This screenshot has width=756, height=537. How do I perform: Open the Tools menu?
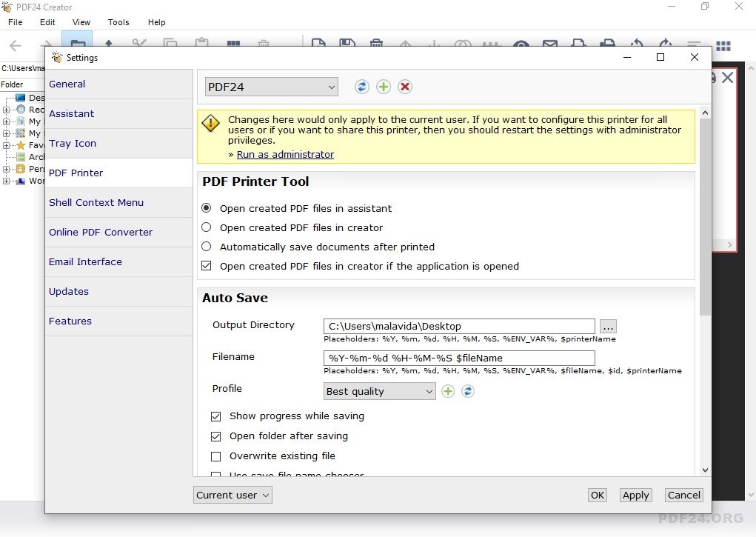[x=118, y=22]
